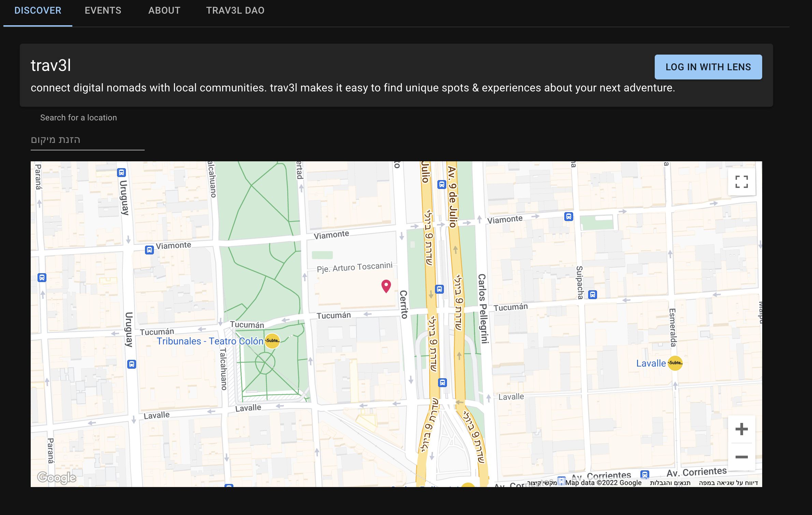Click the bus stop icon on Uruguay near Lavalle
Viewport: 812px width, 515px height.
(x=132, y=364)
